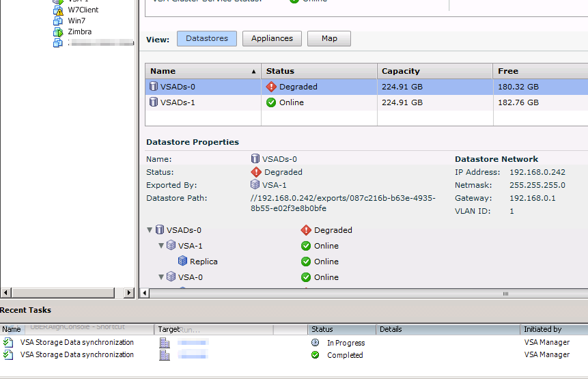Click right arrow of inventory tree scrollbar
The width and height of the screenshot is (588, 379).
128,292
